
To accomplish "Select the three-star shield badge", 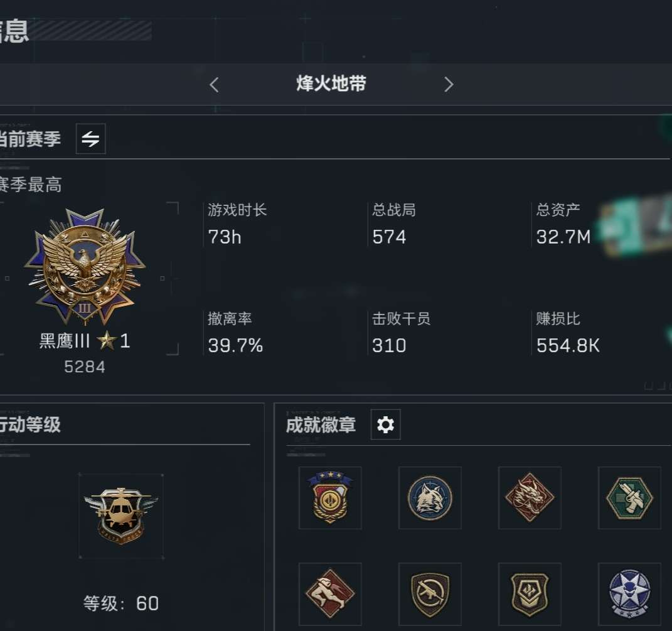I will pyautogui.click(x=330, y=498).
